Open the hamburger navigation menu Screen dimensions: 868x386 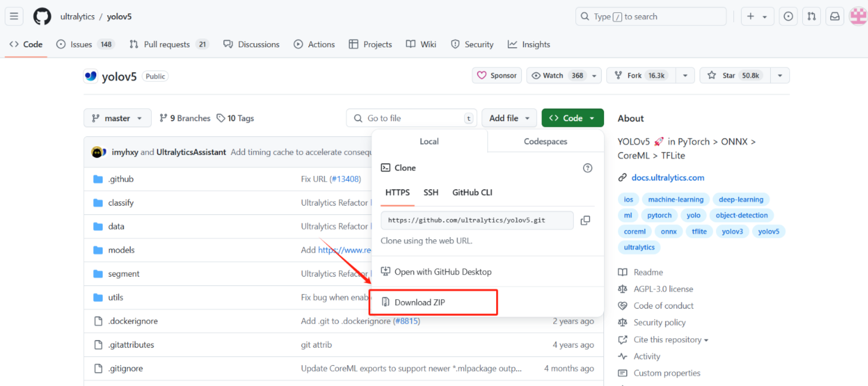click(14, 16)
